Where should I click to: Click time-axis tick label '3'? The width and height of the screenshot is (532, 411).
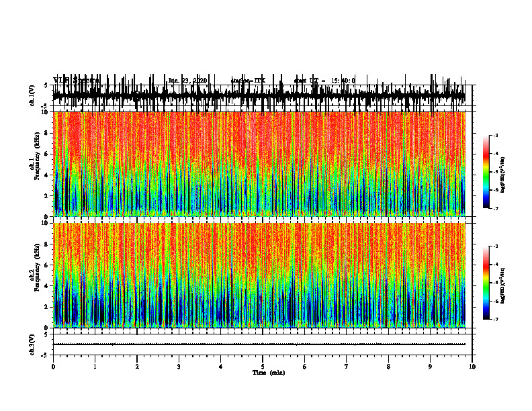pyautogui.click(x=179, y=367)
